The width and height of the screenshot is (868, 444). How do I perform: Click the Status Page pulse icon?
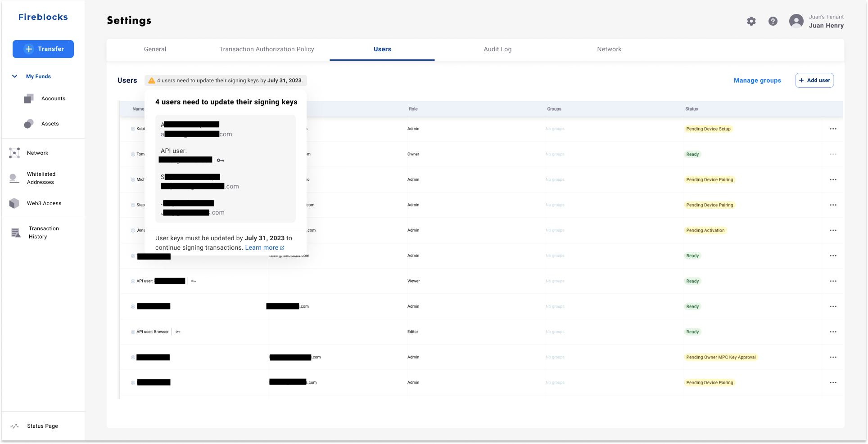click(x=15, y=426)
